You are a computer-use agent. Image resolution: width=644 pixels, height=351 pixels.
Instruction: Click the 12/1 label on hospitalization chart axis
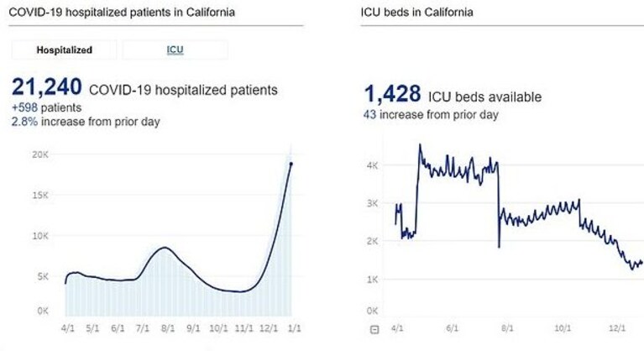pos(269,328)
